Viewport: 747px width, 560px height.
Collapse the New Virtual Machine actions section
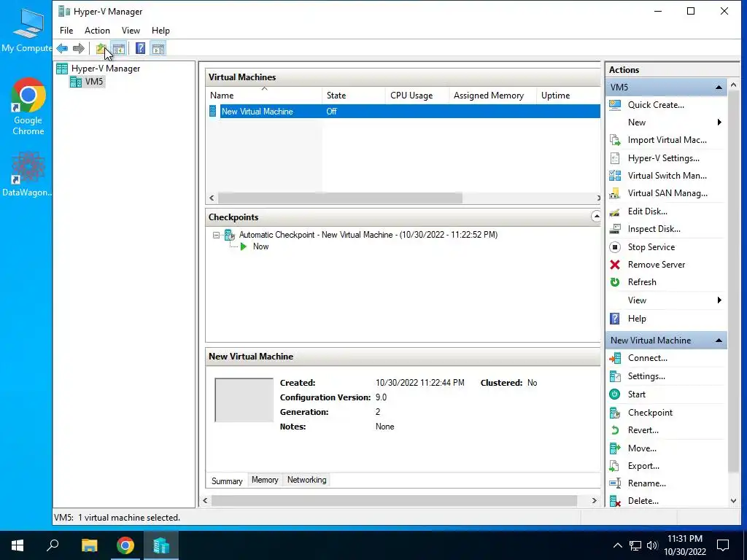click(x=719, y=341)
